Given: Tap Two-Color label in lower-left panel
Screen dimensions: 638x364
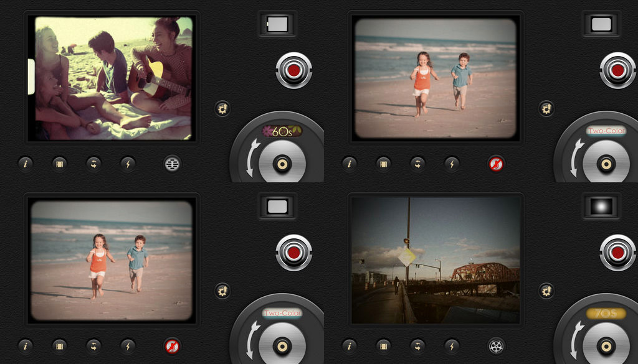Looking at the screenshot, I should pyautogui.click(x=282, y=313).
